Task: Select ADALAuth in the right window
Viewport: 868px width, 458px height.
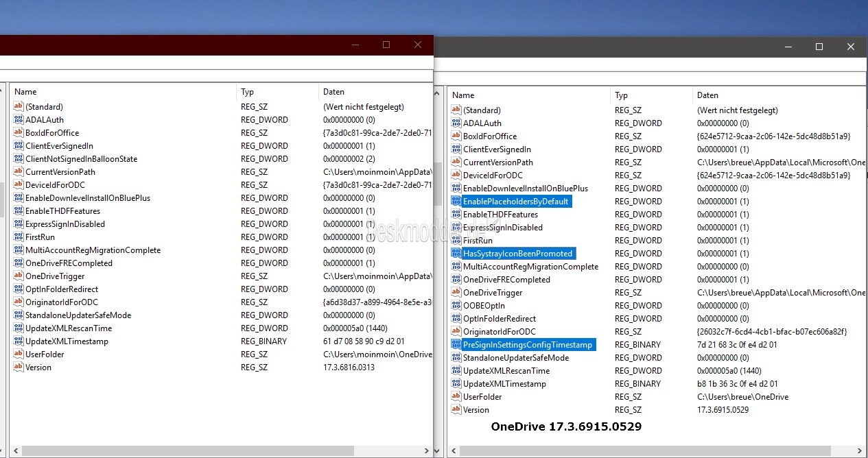Action: tap(482, 123)
